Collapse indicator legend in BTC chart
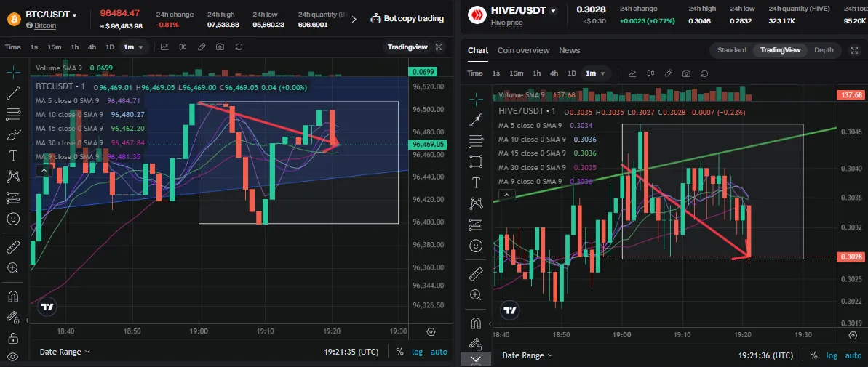868x367 pixels. click(x=43, y=171)
